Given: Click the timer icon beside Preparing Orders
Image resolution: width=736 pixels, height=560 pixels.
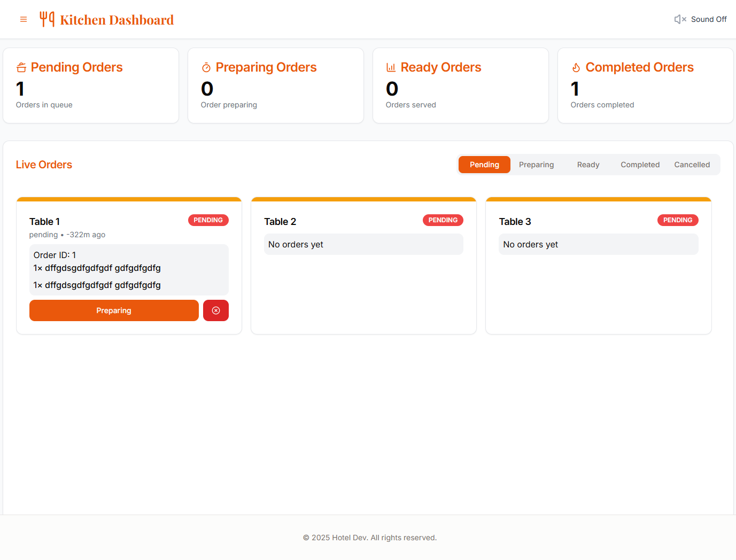Looking at the screenshot, I should (206, 67).
